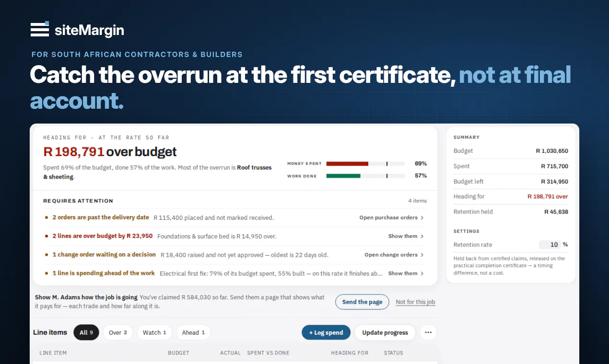Click chevron next to Open purchase orders
Image resolution: width=609 pixels, height=364 pixels.
422,217
